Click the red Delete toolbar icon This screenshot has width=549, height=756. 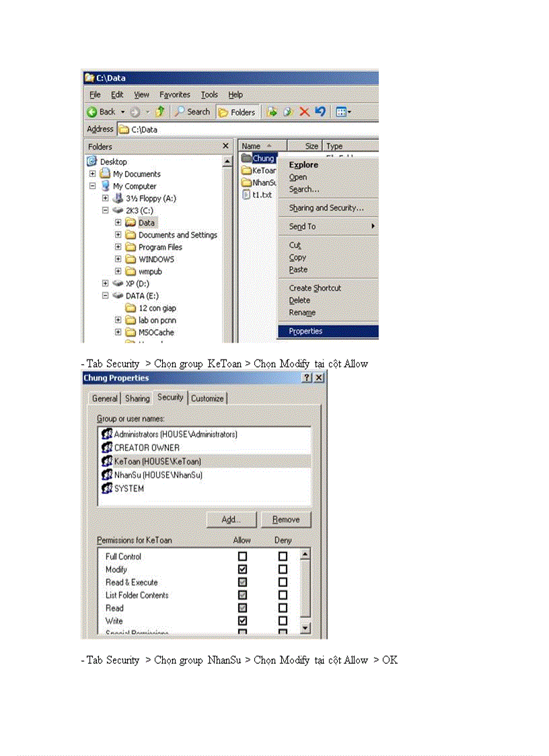click(x=304, y=112)
